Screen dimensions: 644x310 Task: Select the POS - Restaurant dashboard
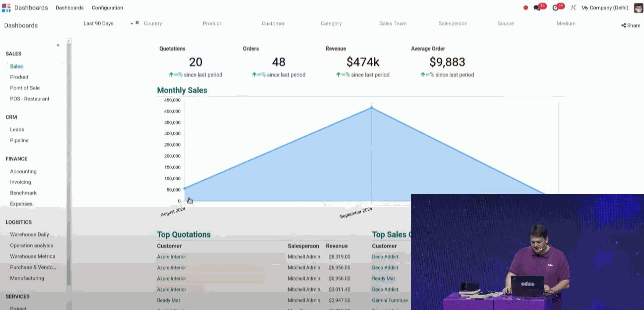click(x=30, y=99)
